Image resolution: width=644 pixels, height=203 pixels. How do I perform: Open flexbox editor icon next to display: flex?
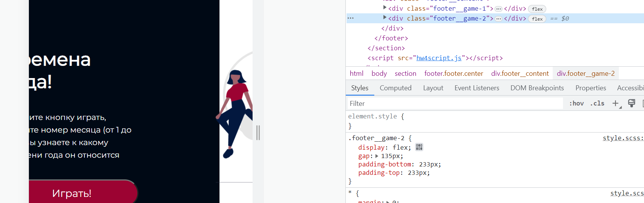[419, 147]
